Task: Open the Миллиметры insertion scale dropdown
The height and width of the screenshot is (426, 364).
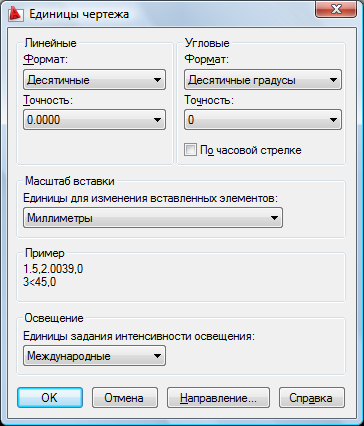Action: point(153,218)
